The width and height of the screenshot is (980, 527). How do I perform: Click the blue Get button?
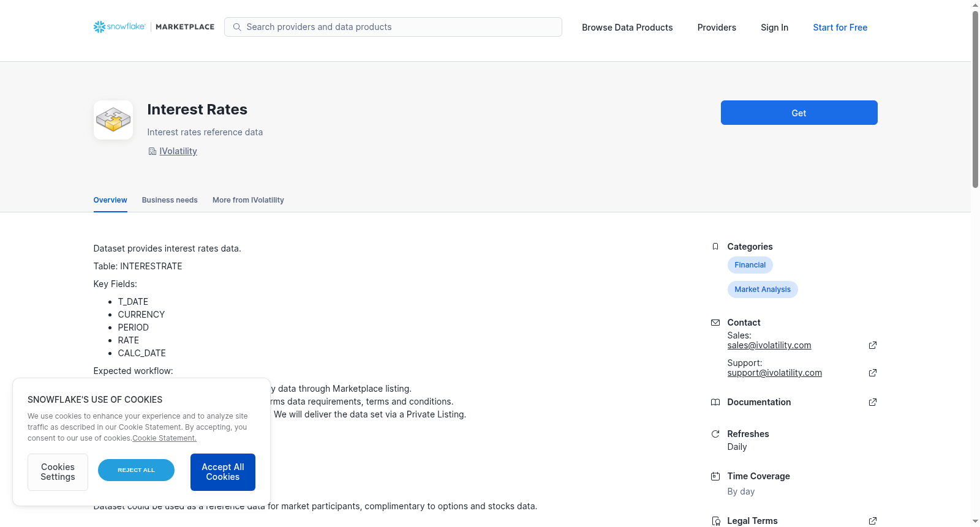coord(799,113)
